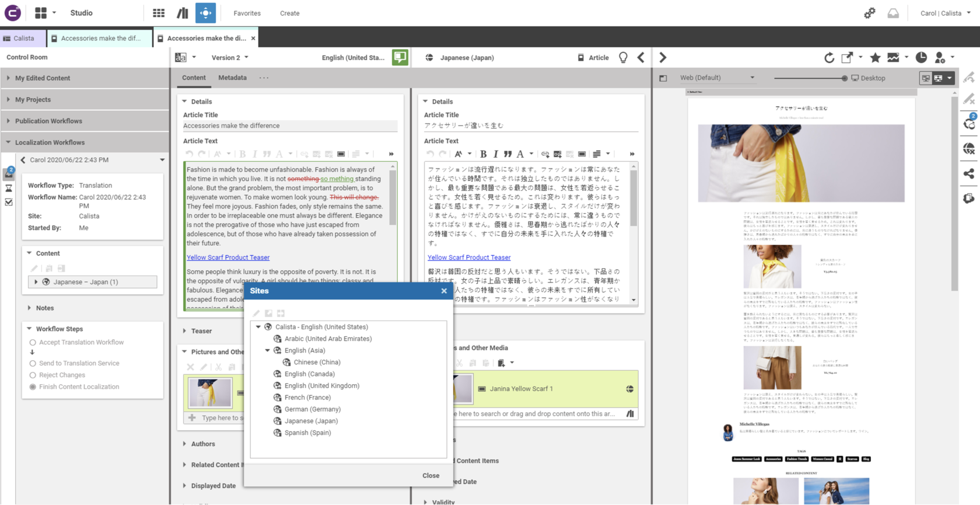Open the apps grid menu
The image size is (980, 505).
tap(41, 13)
